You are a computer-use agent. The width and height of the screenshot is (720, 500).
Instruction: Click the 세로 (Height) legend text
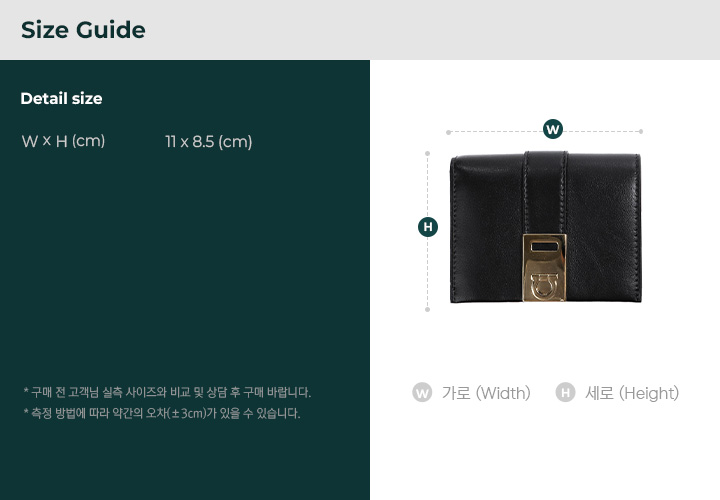tap(632, 393)
